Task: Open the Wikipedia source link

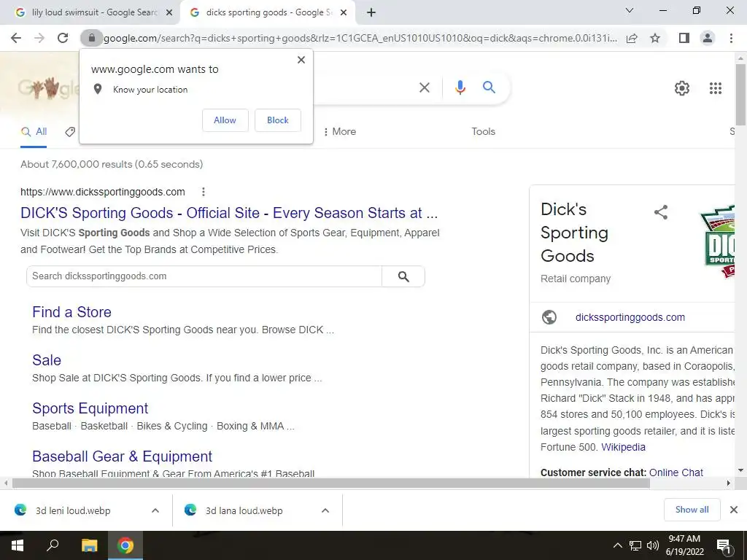Action: click(x=623, y=447)
